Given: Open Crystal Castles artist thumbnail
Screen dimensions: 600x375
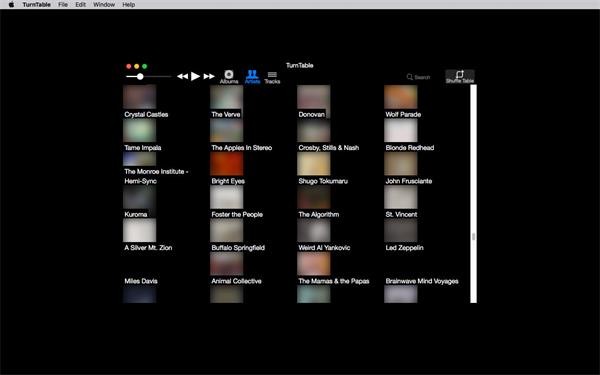Looking at the screenshot, I should tap(140, 97).
